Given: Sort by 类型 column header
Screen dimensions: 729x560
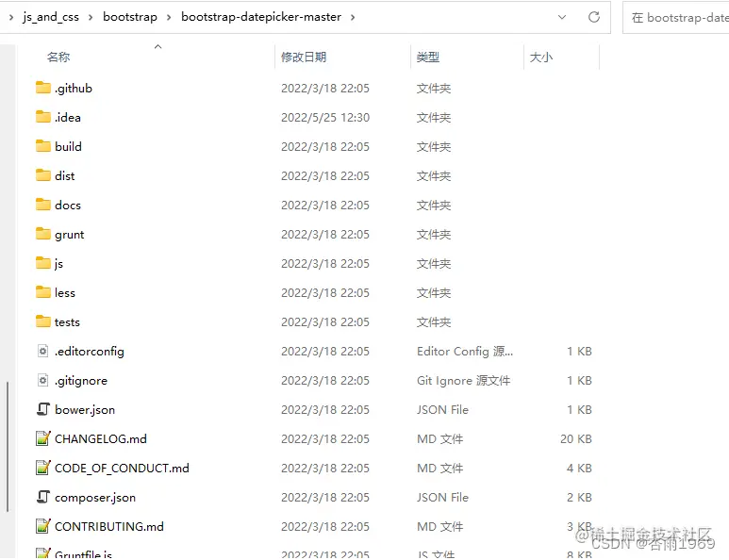Looking at the screenshot, I should [x=428, y=58].
